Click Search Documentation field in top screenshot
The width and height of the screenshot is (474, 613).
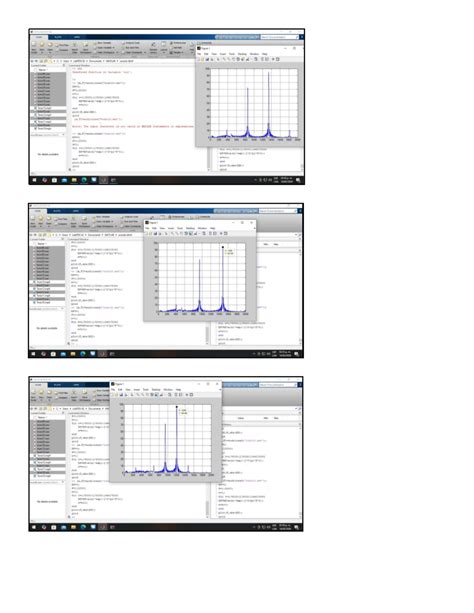tap(280, 37)
